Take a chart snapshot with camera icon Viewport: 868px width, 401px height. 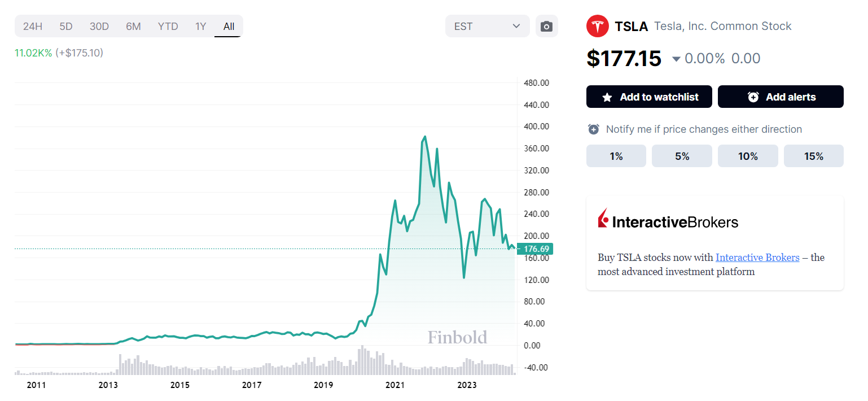[x=546, y=27]
